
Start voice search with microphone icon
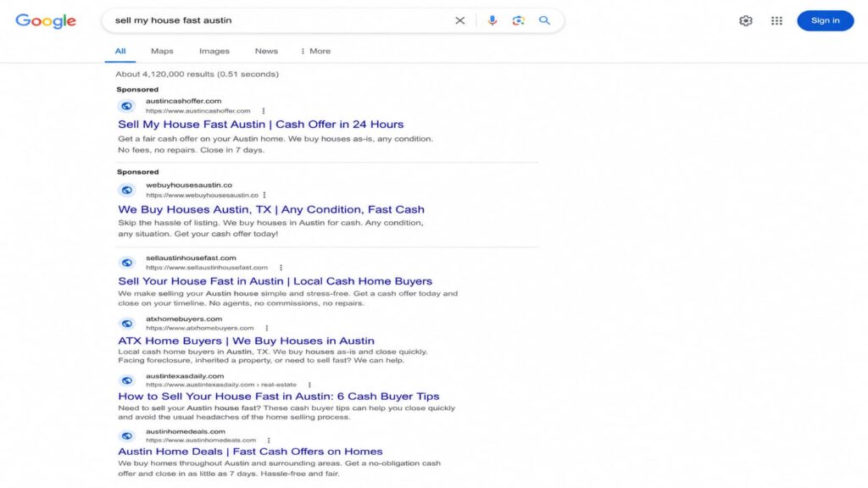coord(492,20)
